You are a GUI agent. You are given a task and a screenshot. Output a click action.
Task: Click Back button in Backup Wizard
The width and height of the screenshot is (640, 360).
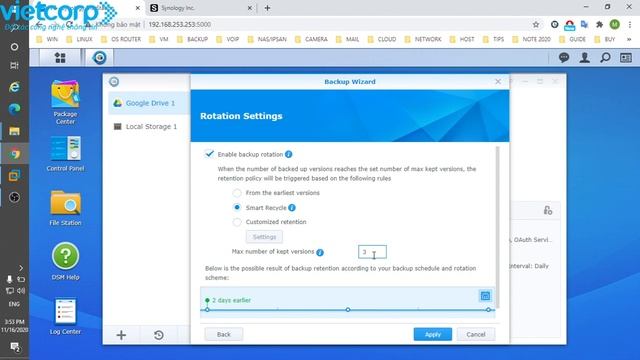pyautogui.click(x=224, y=334)
